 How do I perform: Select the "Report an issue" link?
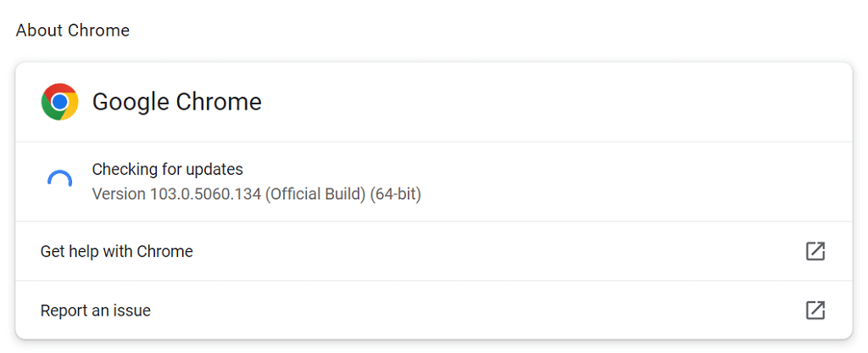pos(96,311)
